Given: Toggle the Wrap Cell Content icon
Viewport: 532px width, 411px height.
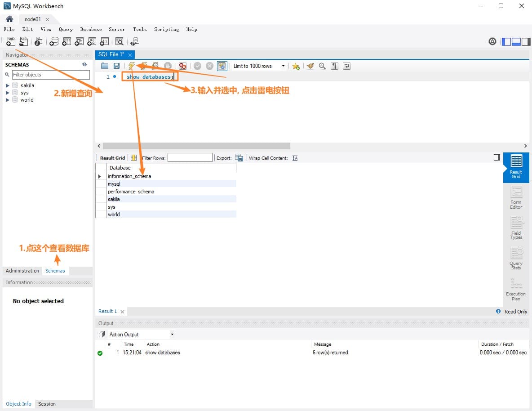Looking at the screenshot, I should coord(295,158).
